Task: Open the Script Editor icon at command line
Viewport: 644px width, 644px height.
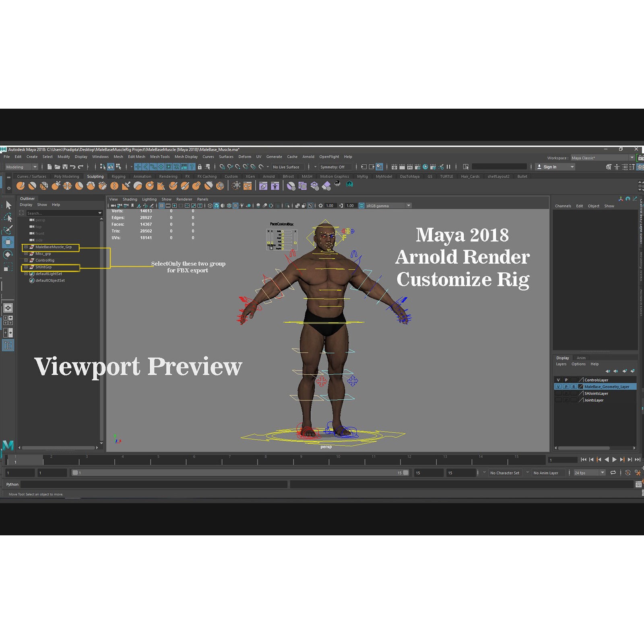Action: 638,484
